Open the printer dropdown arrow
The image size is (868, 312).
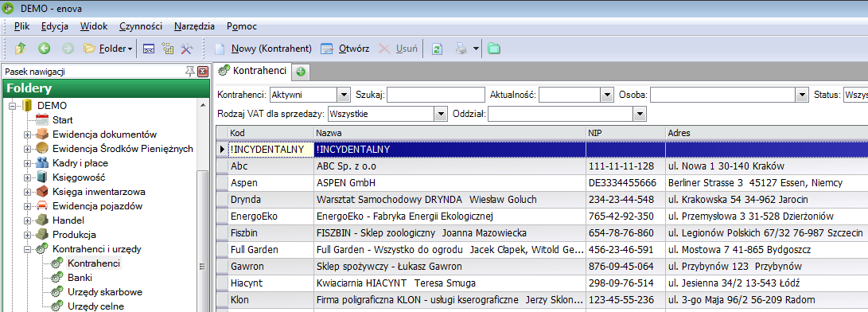click(x=476, y=49)
